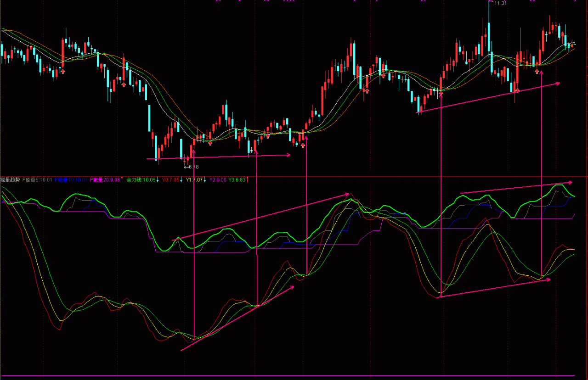The width and height of the screenshot is (588, 380).
Task: Select the magenta P能量20 indicator label
Action: pos(105,180)
